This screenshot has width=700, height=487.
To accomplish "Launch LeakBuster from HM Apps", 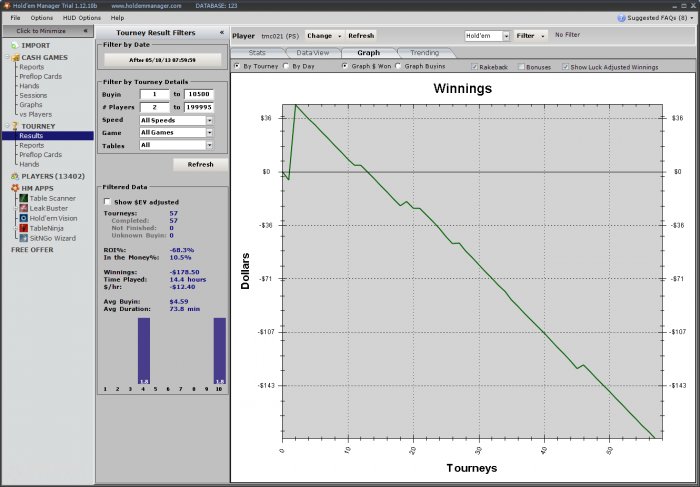I will point(22,207).
